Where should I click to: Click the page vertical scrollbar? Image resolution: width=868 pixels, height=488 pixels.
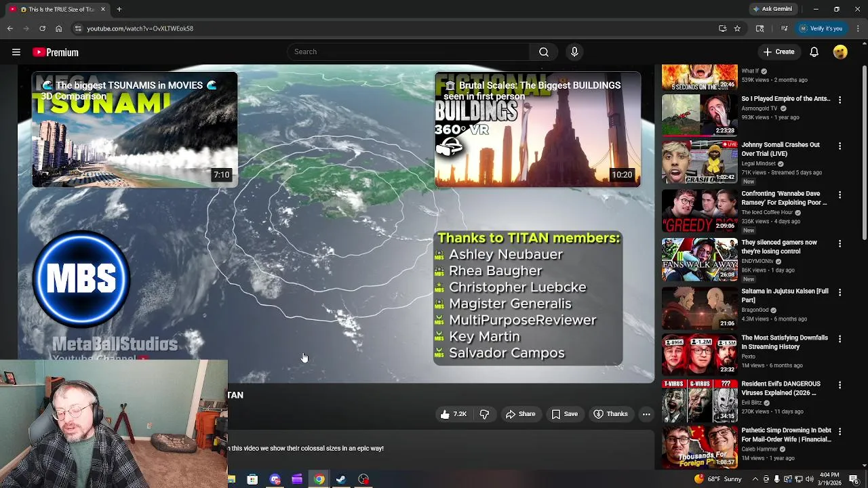864,152
